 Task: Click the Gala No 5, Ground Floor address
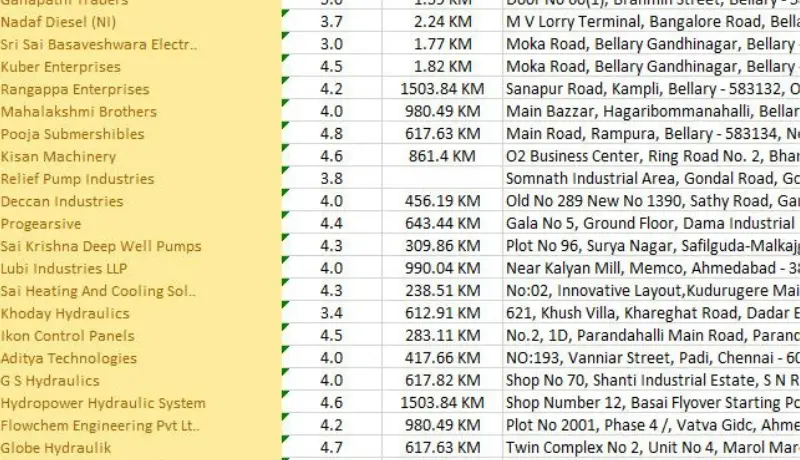click(x=652, y=224)
